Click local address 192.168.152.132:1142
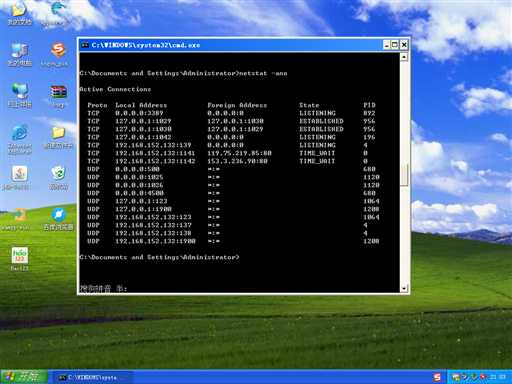 click(155, 161)
